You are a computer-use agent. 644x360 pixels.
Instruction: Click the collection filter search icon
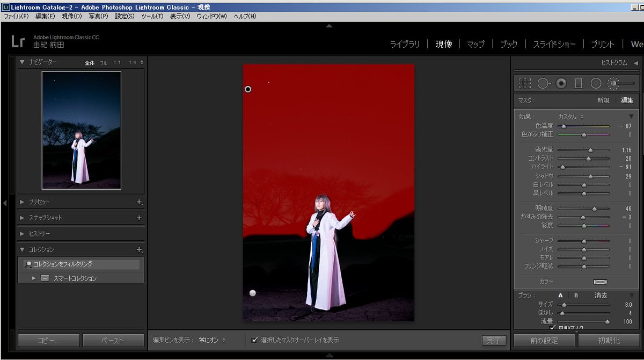(x=28, y=264)
